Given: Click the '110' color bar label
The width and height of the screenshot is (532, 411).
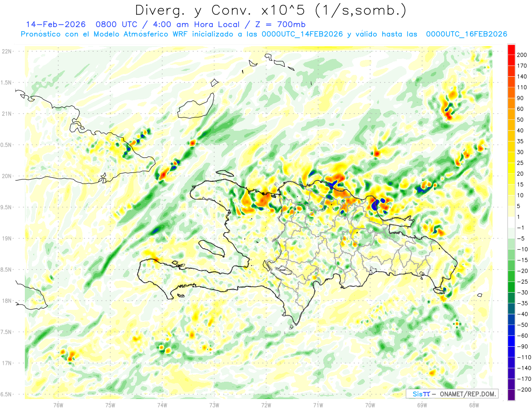Looking at the screenshot, I should pos(522,87).
